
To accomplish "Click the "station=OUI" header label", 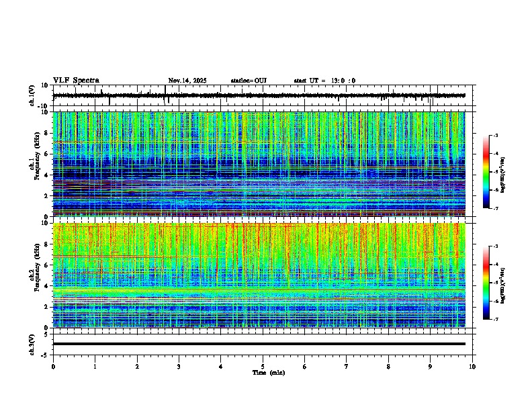I will [249, 81].
